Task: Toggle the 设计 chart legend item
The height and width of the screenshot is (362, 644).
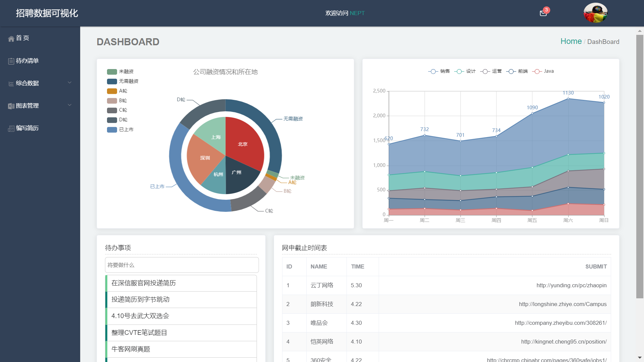Action: click(x=466, y=71)
